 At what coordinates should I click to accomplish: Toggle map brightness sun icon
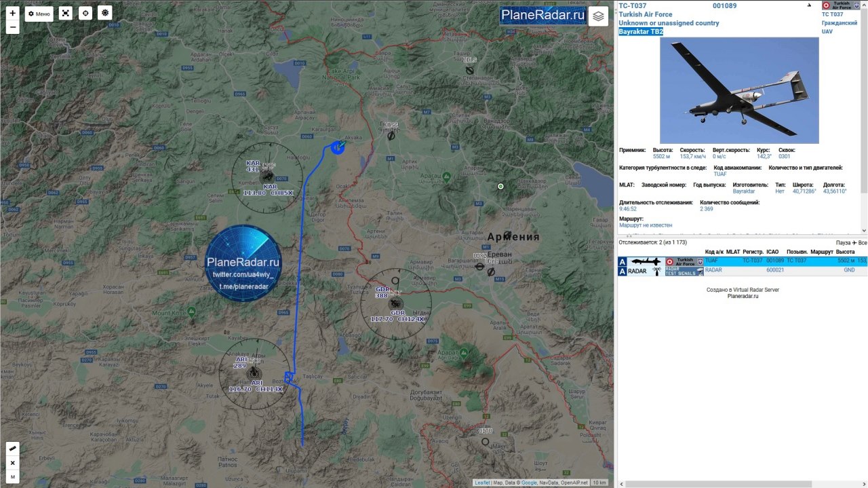pyautogui.click(x=104, y=14)
